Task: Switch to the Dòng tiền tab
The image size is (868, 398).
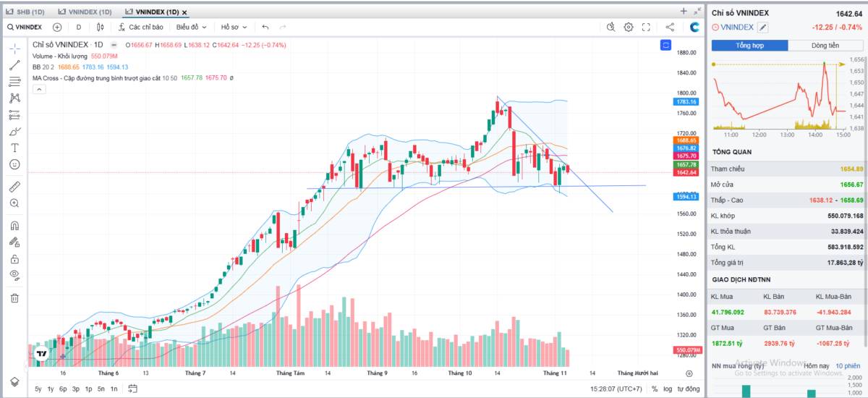Action: pyautogui.click(x=825, y=45)
